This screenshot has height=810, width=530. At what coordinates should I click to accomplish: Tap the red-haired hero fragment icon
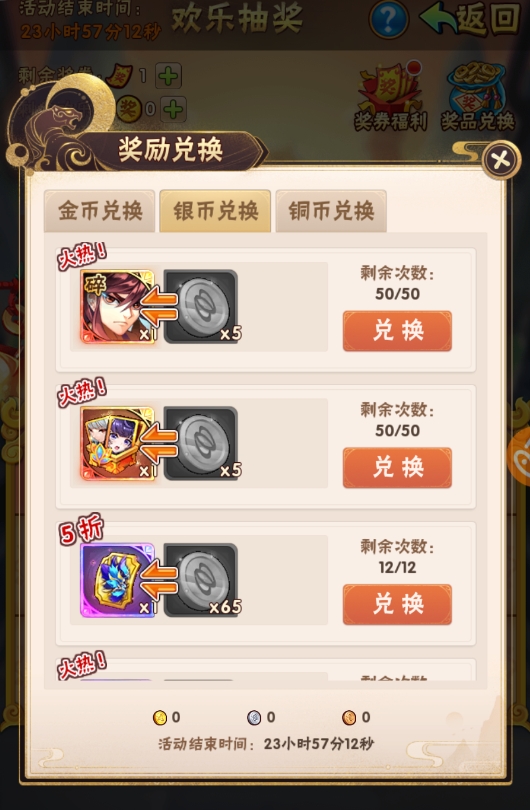[118, 306]
